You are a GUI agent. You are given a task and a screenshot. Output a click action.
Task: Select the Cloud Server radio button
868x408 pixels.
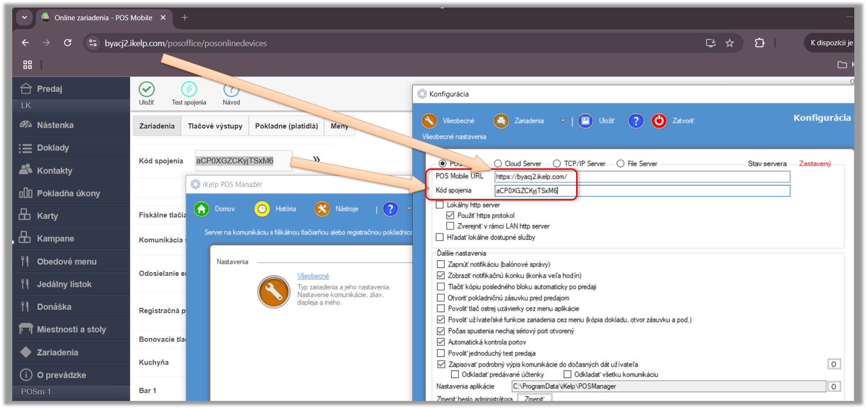[498, 164]
